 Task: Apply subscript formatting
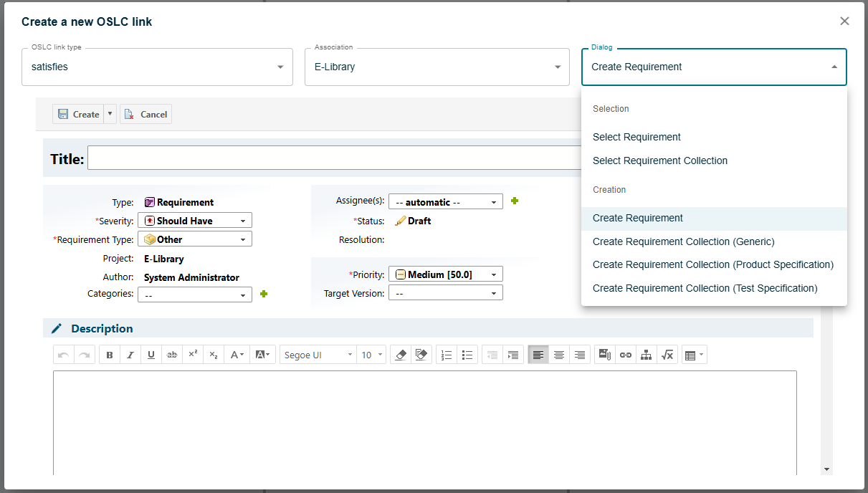214,355
